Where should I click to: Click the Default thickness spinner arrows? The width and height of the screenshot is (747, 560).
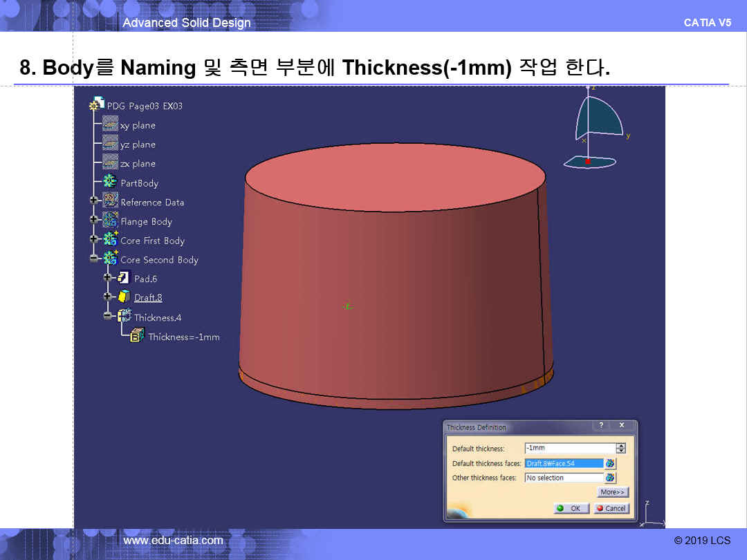pyautogui.click(x=620, y=448)
